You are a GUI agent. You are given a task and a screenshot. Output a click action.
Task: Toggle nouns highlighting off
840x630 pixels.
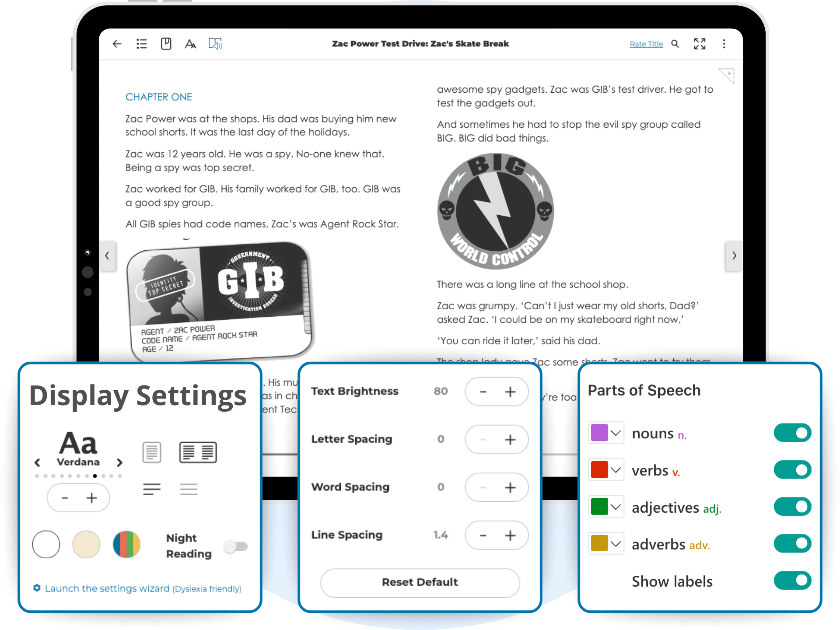click(793, 433)
